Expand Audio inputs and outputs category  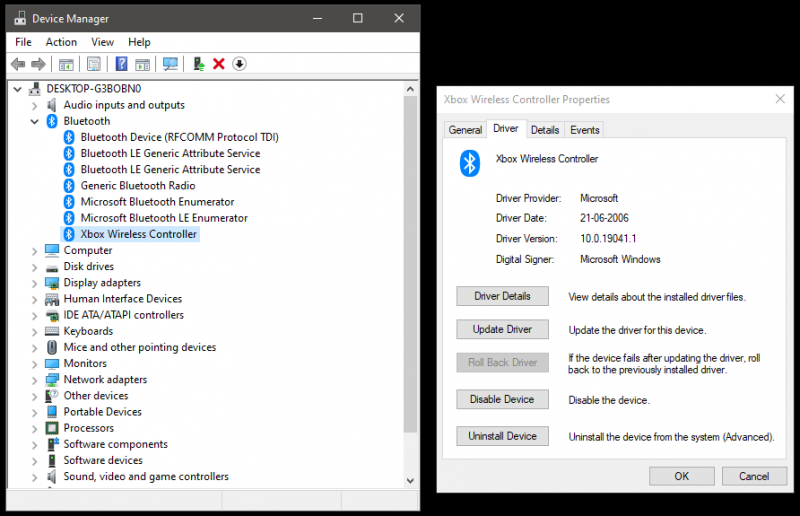click(35, 106)
